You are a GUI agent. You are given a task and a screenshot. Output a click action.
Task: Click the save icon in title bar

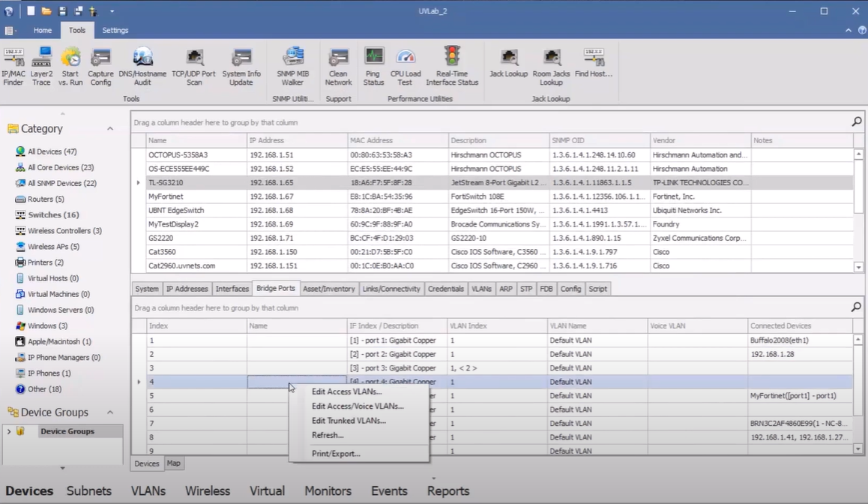click(62, 11)
